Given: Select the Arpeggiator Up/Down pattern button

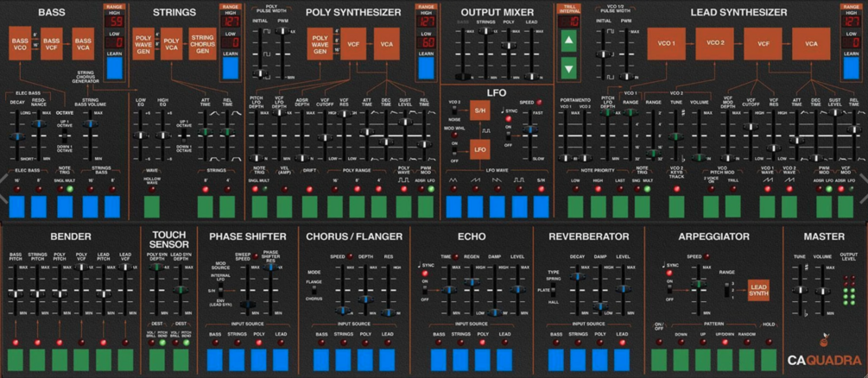Looking at the screenshot, I should (x=725, y=360).
